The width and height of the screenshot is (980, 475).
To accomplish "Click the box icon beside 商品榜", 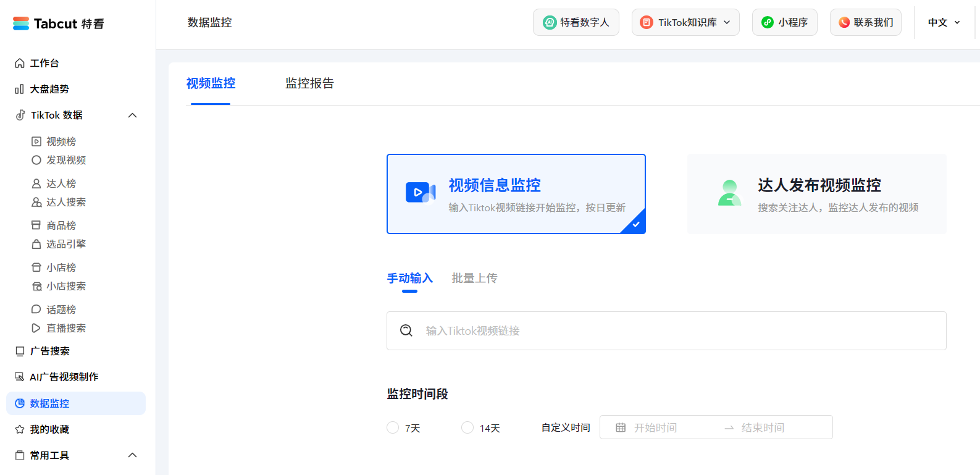I will [x=36, y=225].
